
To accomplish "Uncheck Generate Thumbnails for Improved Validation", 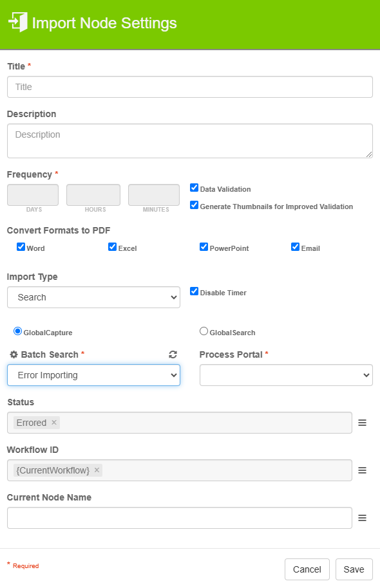I will click(x=194, y=206).
